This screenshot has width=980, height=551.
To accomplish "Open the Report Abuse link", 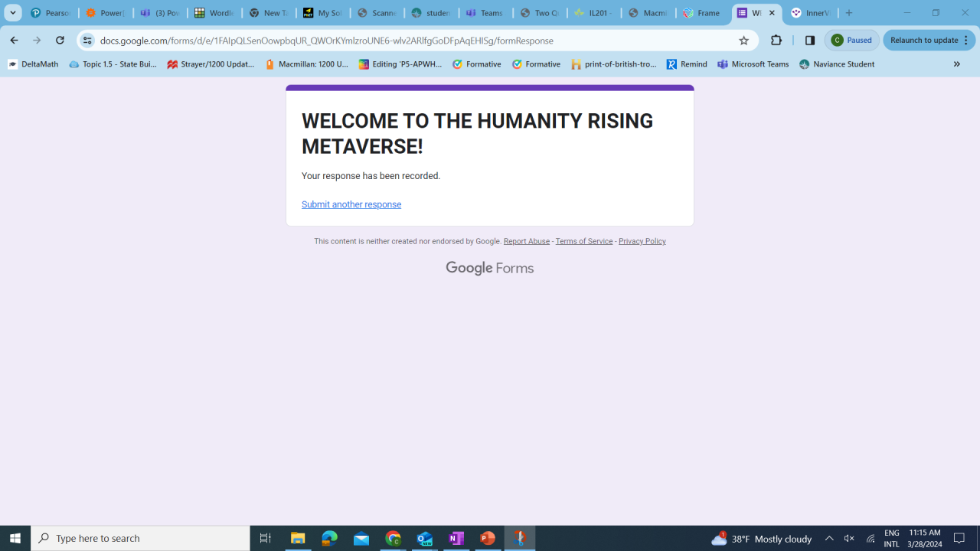I will click(527, 241).
